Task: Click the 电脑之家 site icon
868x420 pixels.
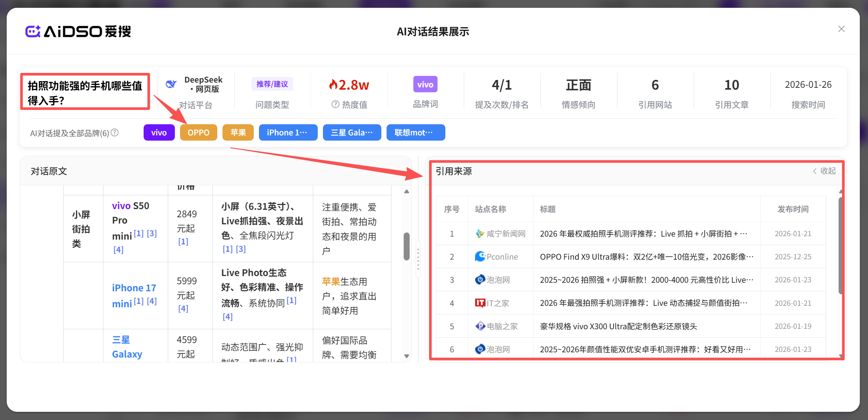Action: (x=480, y=326)
